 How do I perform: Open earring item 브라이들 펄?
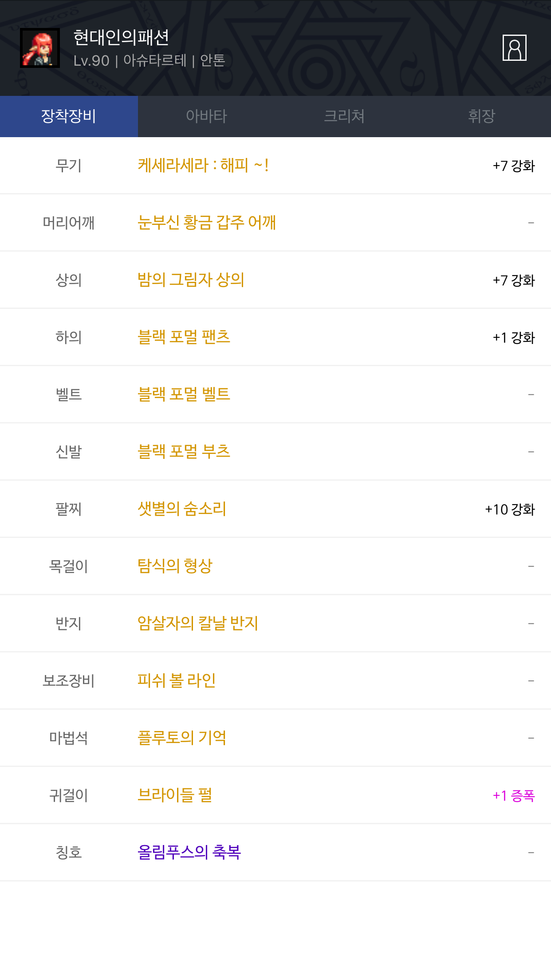pyautogui.click(x=175, y=795)
